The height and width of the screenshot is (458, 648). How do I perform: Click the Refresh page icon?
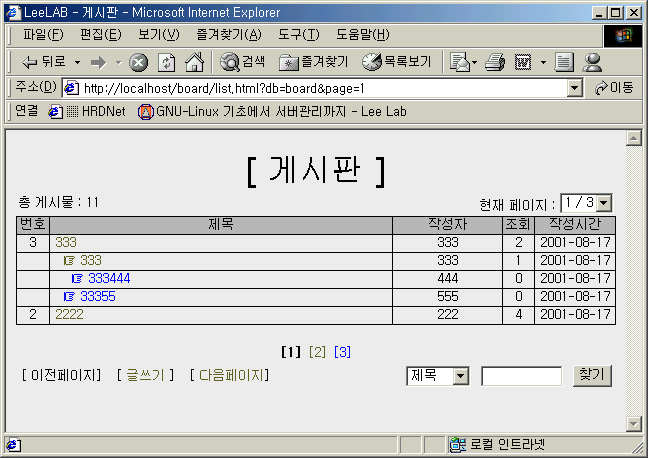coord(167,62)
